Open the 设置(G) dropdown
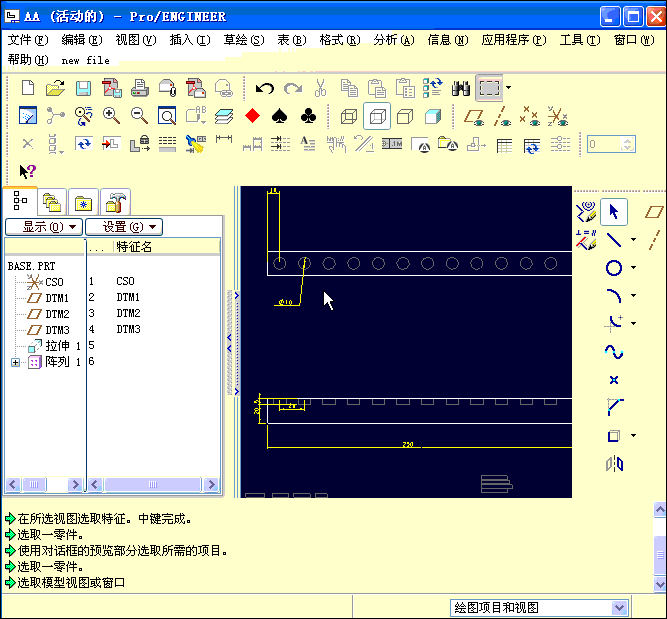 coord(124,227)
